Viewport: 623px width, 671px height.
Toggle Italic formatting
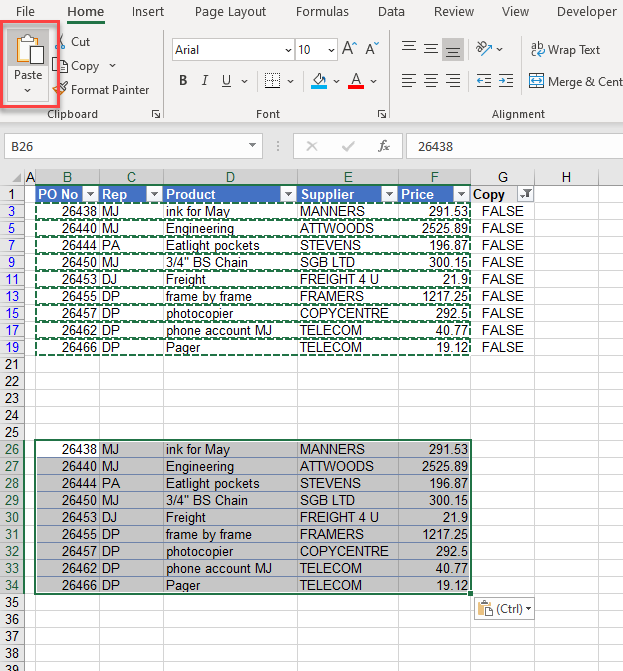pyautogui.click(x=205, y=81)
